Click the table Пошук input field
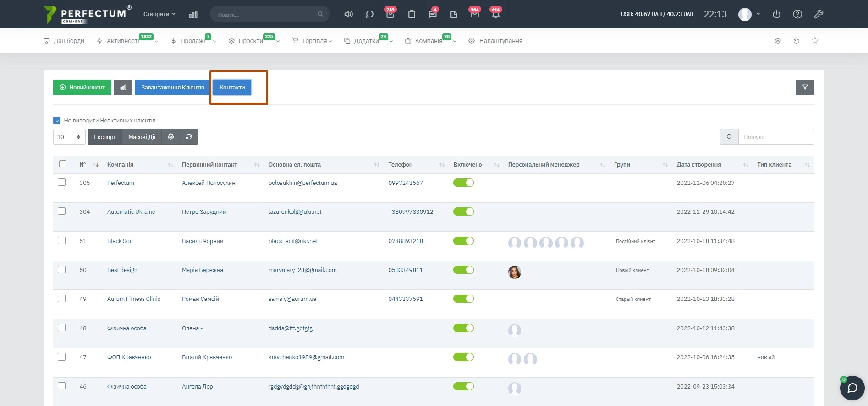868x406 pixels. (x=776, y=137)
